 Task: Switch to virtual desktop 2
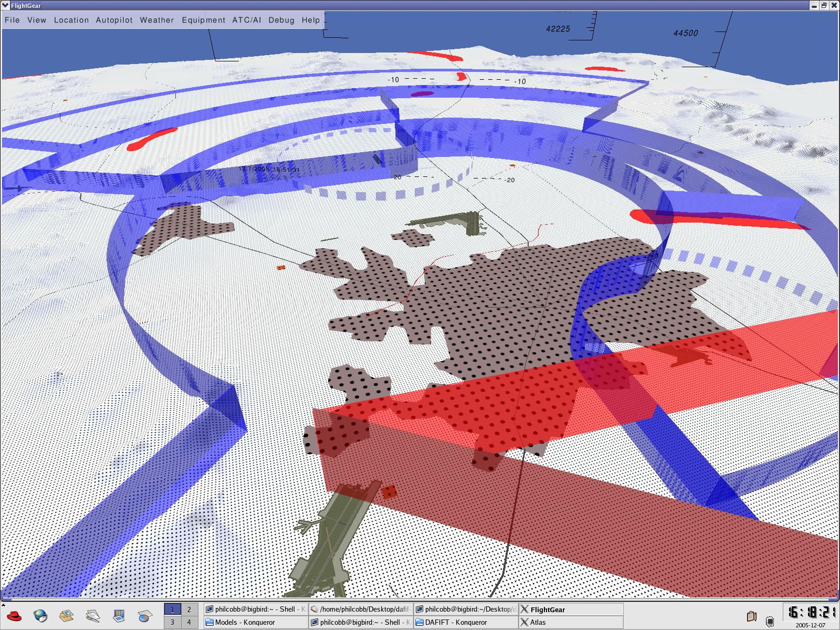click(189, 610)
